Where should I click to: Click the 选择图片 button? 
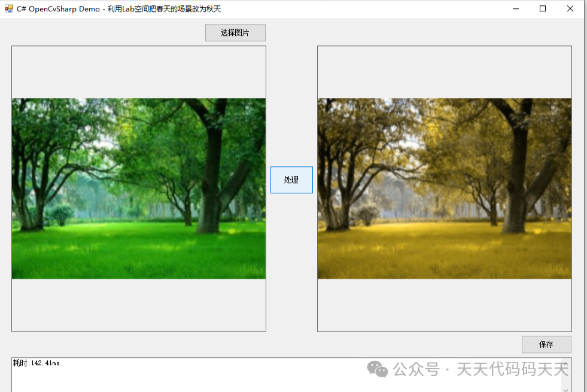coord(235,32)
